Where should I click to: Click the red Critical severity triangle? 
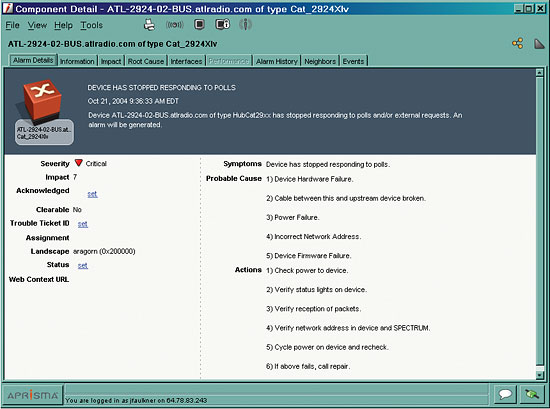click(79, 163)
